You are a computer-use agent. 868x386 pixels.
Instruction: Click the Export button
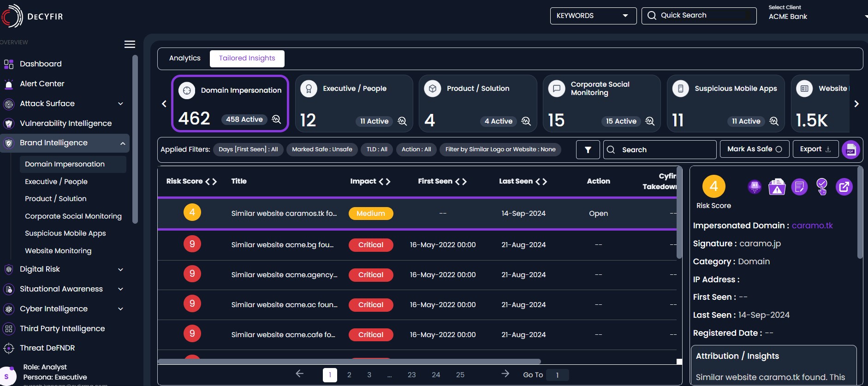815,149
